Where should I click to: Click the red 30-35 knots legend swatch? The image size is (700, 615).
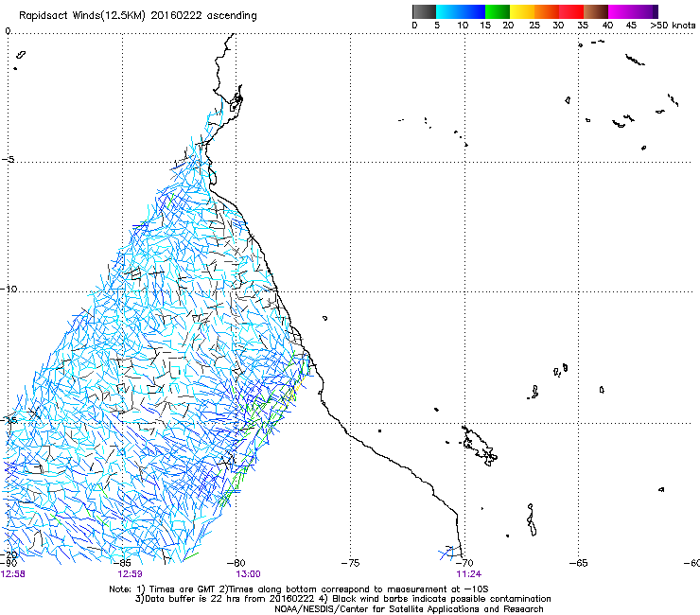pos(571,11)
